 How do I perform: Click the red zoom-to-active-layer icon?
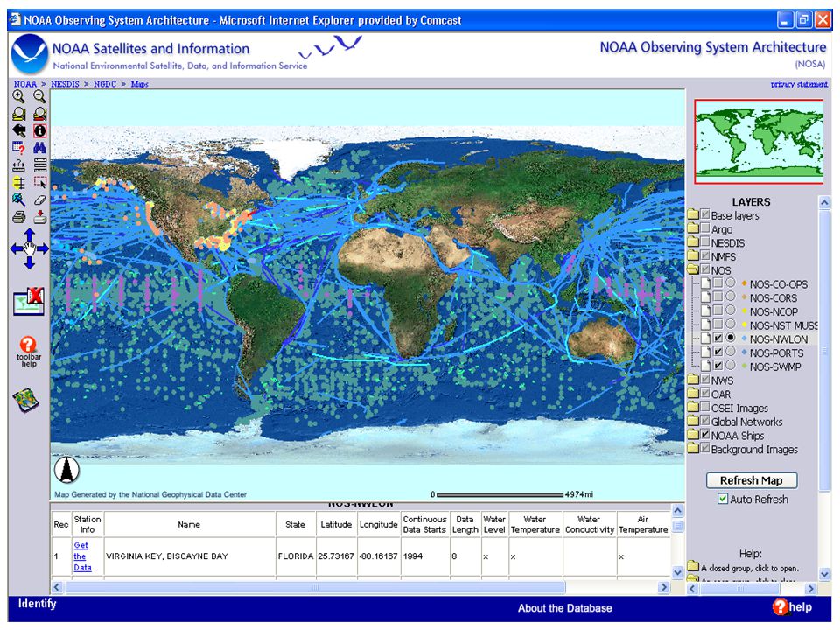click(39, 114)
